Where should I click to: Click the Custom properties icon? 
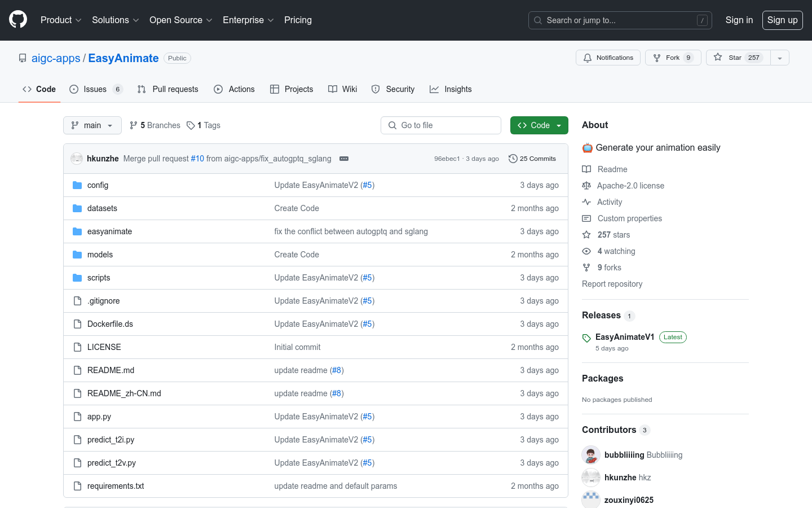[586, 218]
